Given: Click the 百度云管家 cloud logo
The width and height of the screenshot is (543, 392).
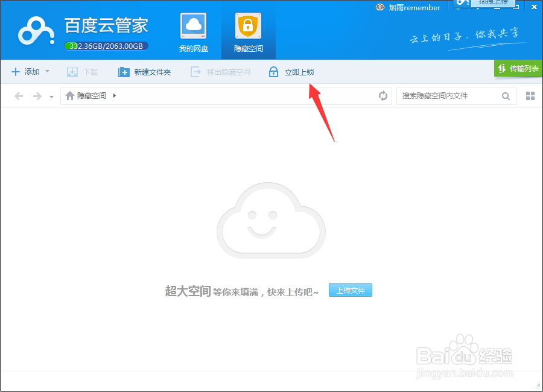Looking at the screenshot, I should [x=36, y=31].
